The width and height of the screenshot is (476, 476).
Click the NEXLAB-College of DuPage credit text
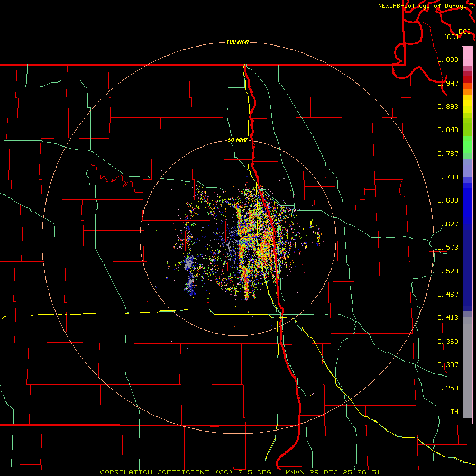424,6
